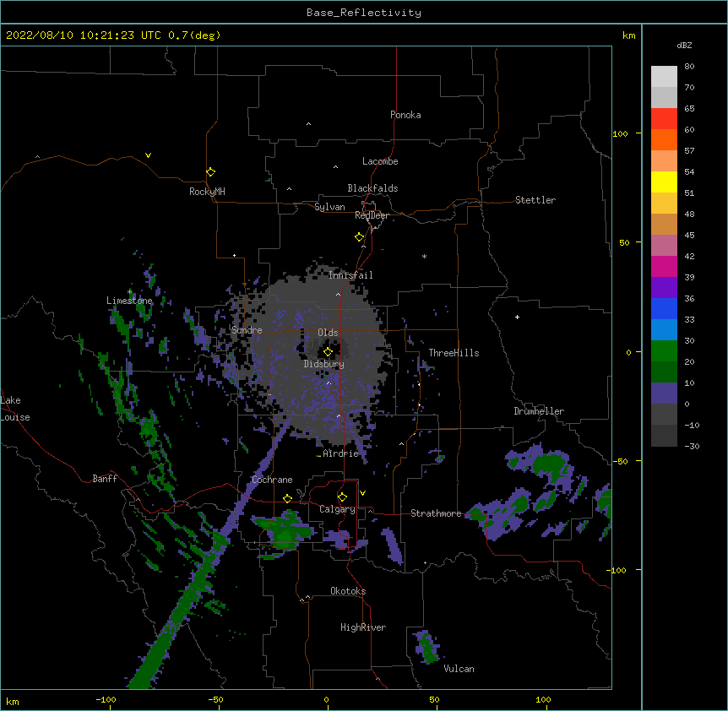Click the Okotoks label
The image size is (728, 711).
[348, 591]
